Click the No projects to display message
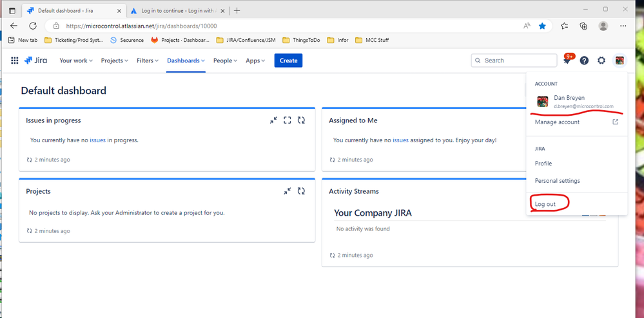Screen dimensions: 644x318 point(127,213)
